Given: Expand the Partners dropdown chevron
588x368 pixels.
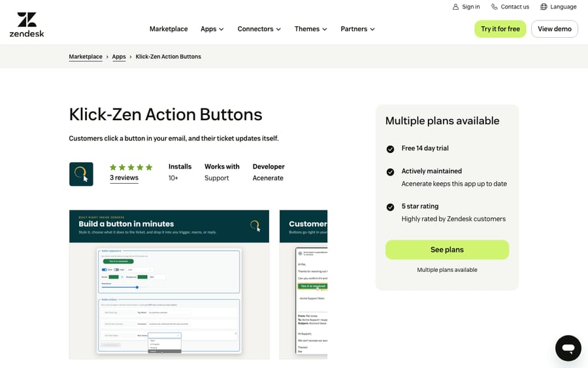Looking at the screenshot, I should [372, 29].
